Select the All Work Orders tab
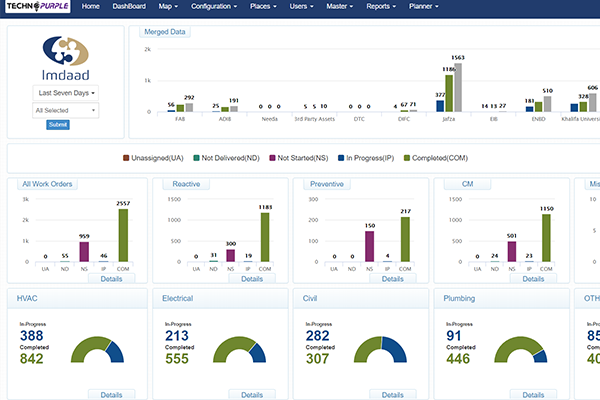The image size is (600, 400). pyautogui.click(x=47, y=184)
